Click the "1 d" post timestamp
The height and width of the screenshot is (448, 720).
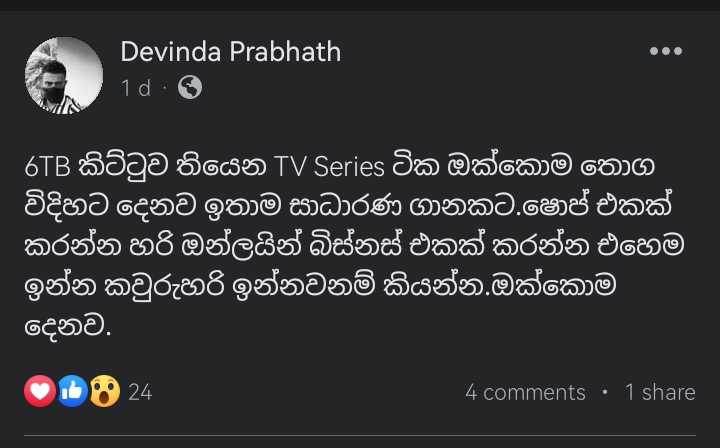tap(136, 88)
